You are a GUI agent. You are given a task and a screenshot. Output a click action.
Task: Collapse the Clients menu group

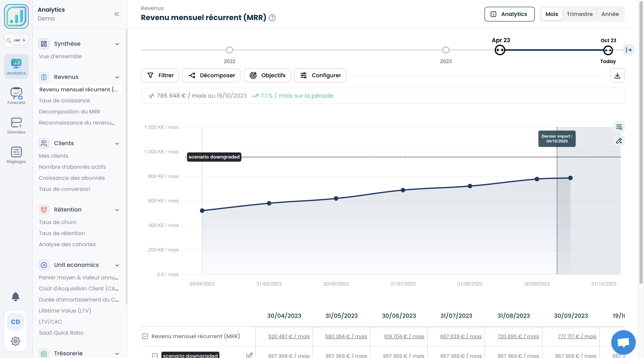coord(117,143)
